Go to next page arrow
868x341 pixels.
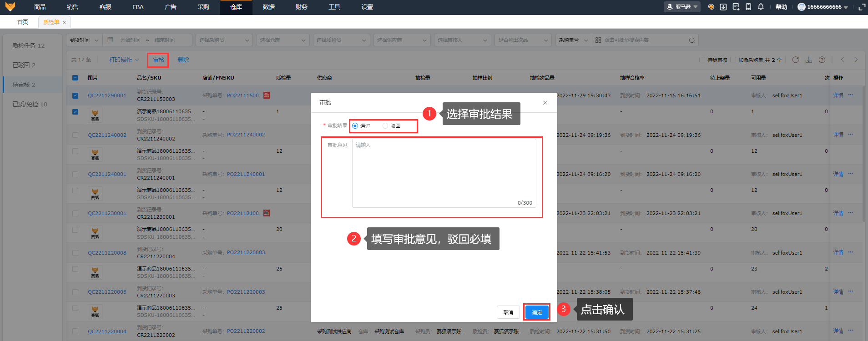click(856, 60)
